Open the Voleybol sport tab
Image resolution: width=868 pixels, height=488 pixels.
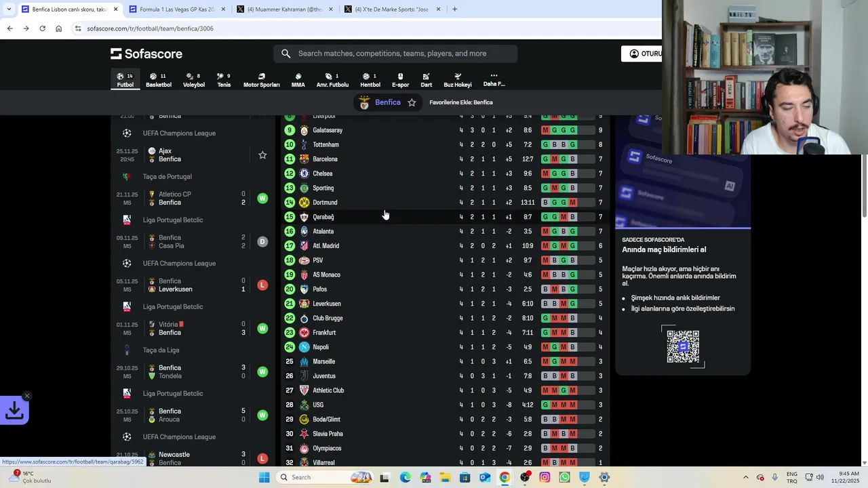(x=193, y=80)
